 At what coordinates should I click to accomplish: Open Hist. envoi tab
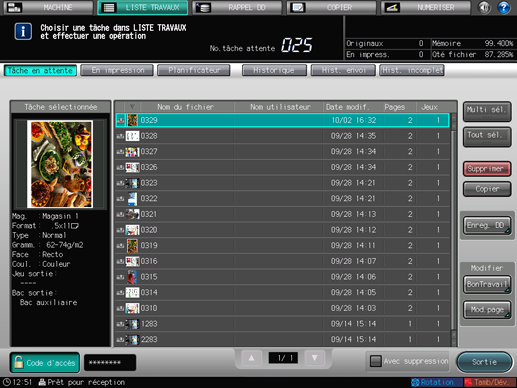343,70
